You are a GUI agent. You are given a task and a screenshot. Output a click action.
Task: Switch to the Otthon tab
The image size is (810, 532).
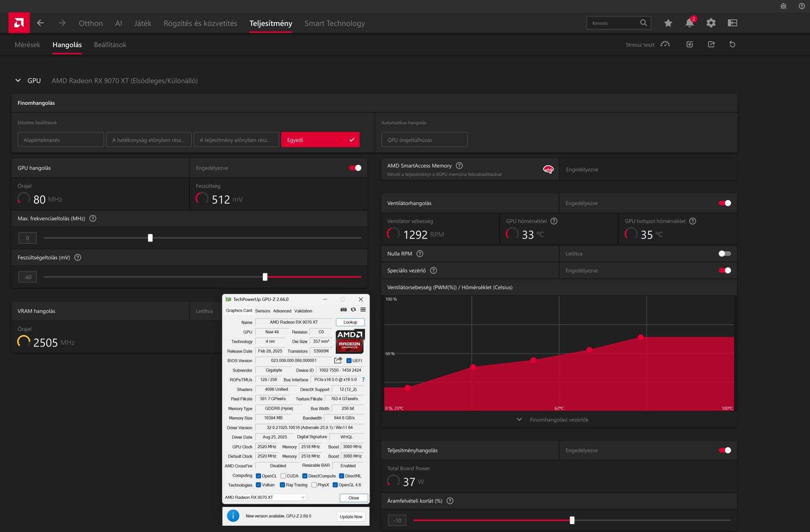click(91, 23)
